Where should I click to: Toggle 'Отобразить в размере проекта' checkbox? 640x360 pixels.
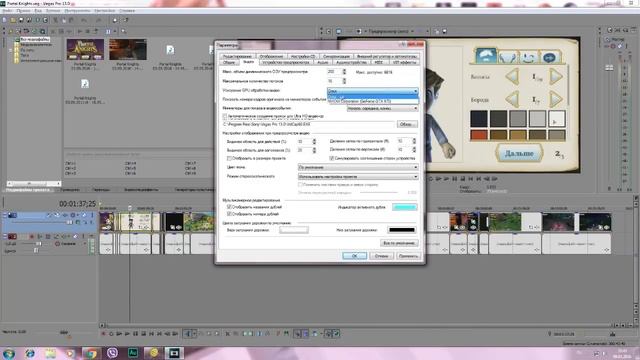[229, 158]
